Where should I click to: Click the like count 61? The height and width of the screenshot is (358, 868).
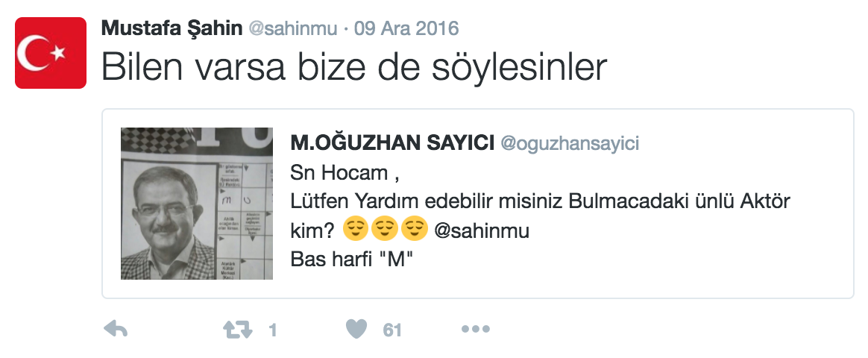click(392, 330)
